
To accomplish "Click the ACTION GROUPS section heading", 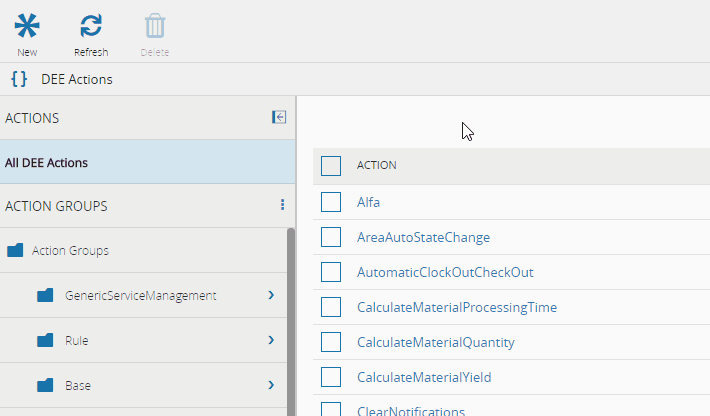I will [x=56, y=206].
